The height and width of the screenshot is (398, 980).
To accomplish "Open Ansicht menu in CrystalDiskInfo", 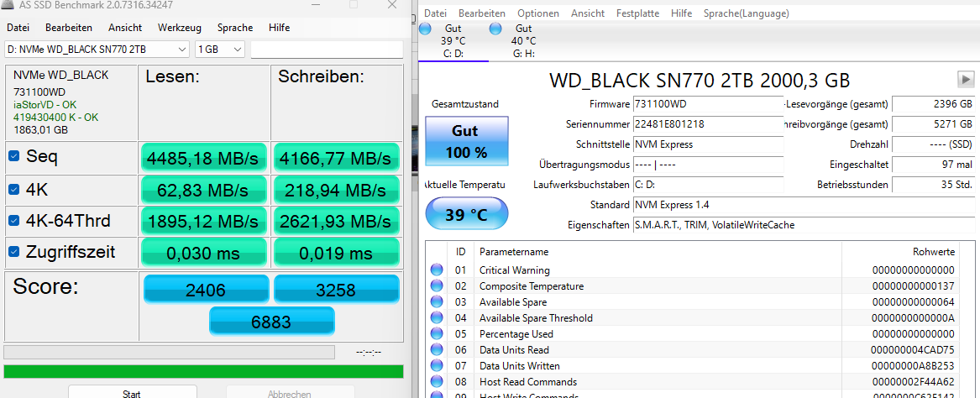I will tap(588, 13).
